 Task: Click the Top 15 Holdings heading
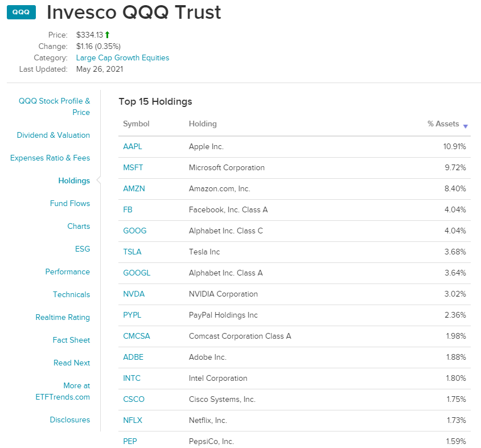(155, 101)
